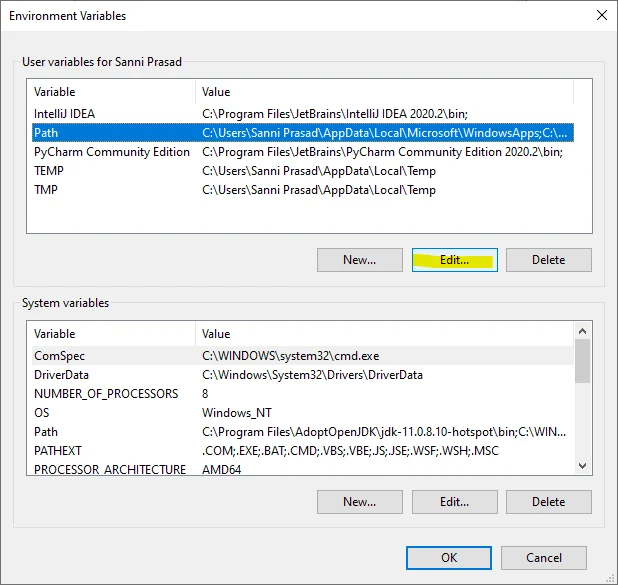This screenshot has height=585, width=618.
Task: Click the AMD64 value
Action: click(222, 469)
